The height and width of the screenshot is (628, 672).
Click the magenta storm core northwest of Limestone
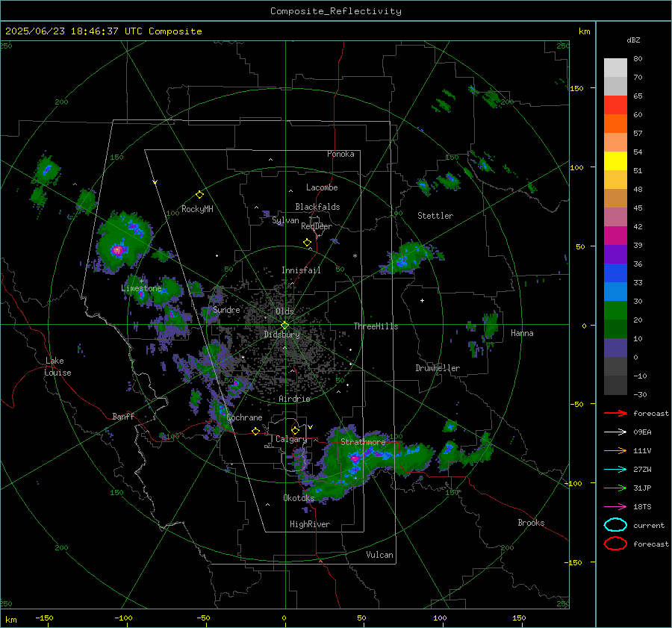117,249
